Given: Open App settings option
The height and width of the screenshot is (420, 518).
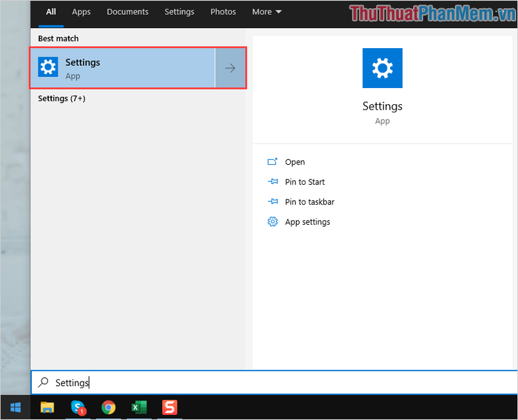Looking at the screenshot, I should click(308, 222).
